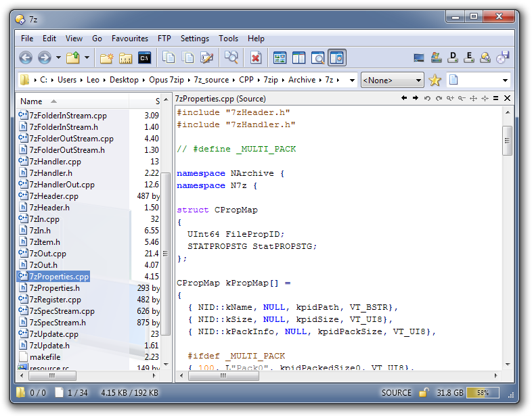Open the <None> filter combo box

point(392,80)
